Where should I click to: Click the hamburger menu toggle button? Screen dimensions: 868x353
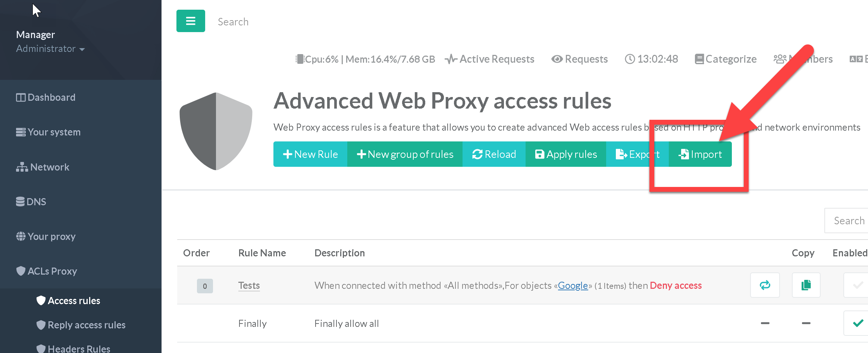click(191, 21)
